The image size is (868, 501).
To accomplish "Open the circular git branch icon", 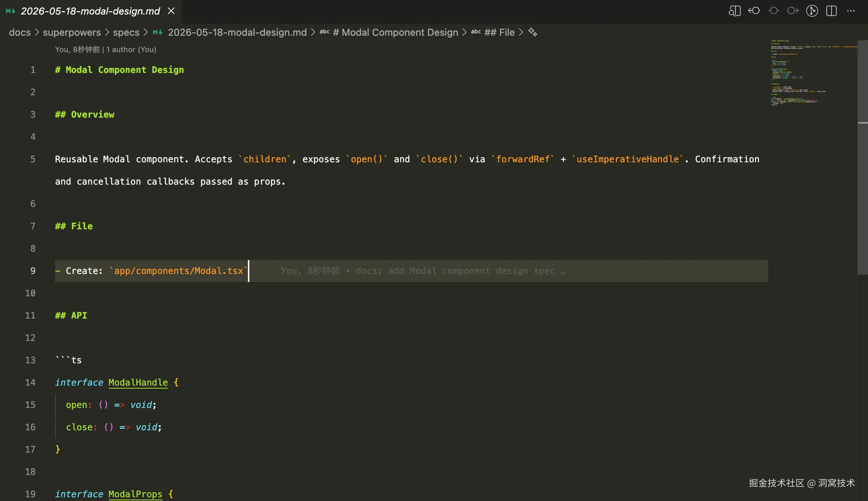I will [x=812, y=11].
